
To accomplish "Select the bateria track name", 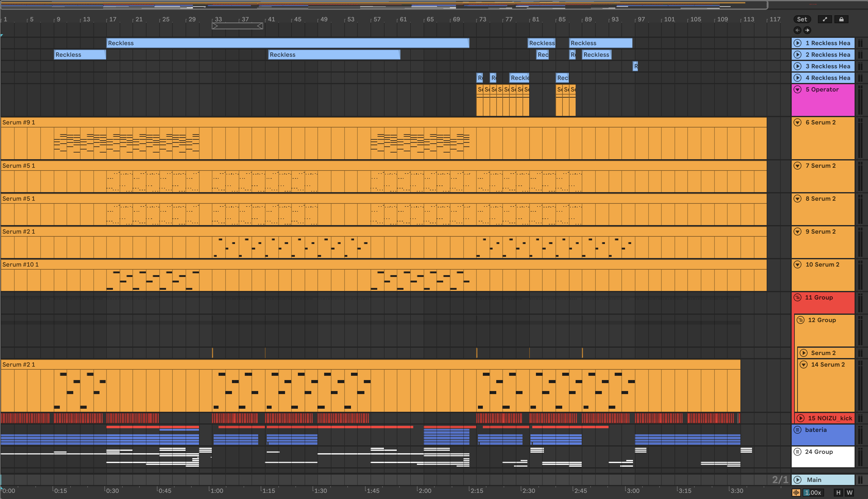I will [816, 430].
